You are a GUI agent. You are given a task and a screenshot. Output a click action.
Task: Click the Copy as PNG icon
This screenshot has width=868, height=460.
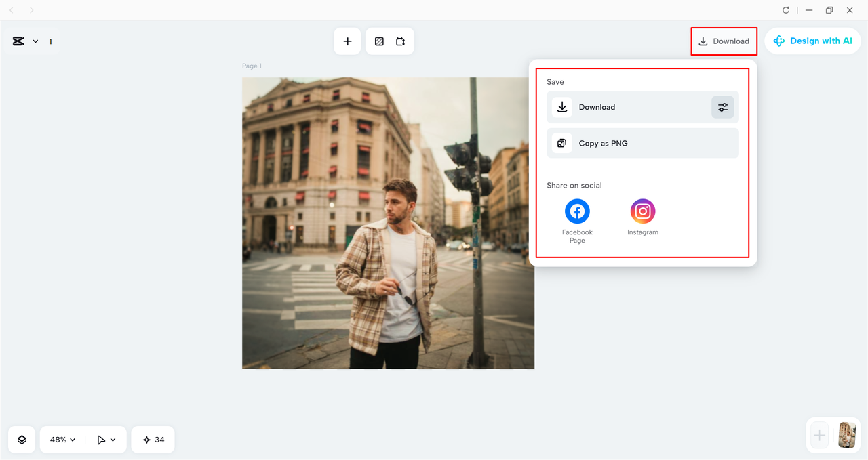(561, 143)
